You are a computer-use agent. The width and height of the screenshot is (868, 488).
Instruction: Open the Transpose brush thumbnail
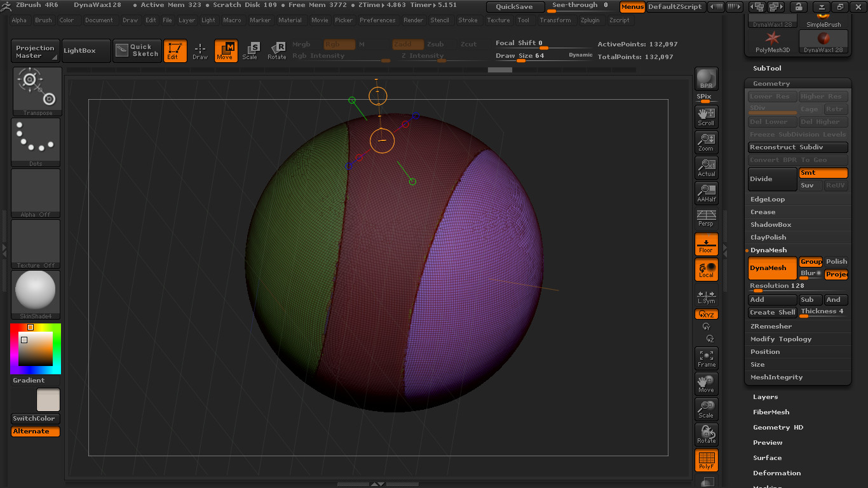(36, 91)
